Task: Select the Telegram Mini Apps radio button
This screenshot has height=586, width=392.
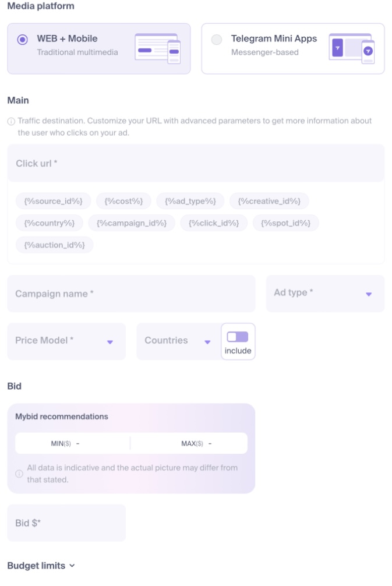Action: click(217, 40)
